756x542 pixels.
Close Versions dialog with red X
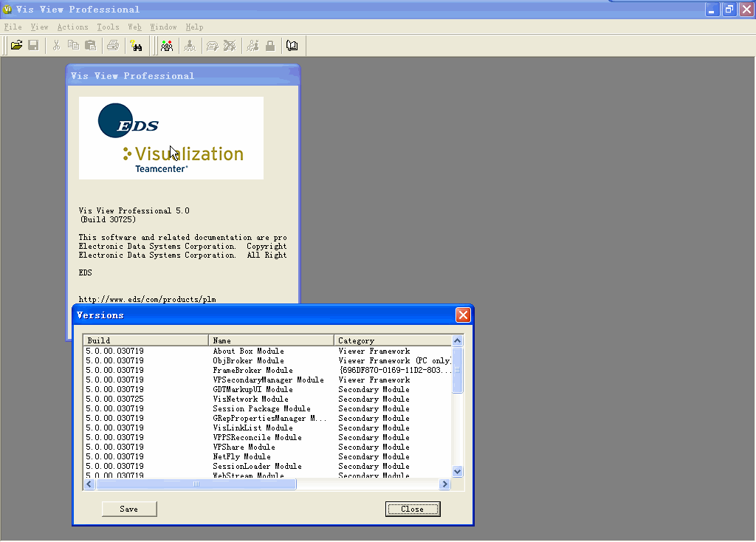[x=463, y=315]
